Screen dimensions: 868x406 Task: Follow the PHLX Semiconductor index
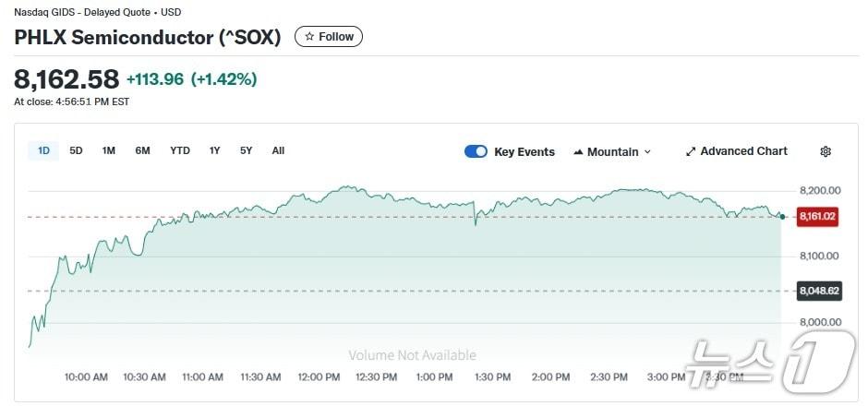point(329,37)
